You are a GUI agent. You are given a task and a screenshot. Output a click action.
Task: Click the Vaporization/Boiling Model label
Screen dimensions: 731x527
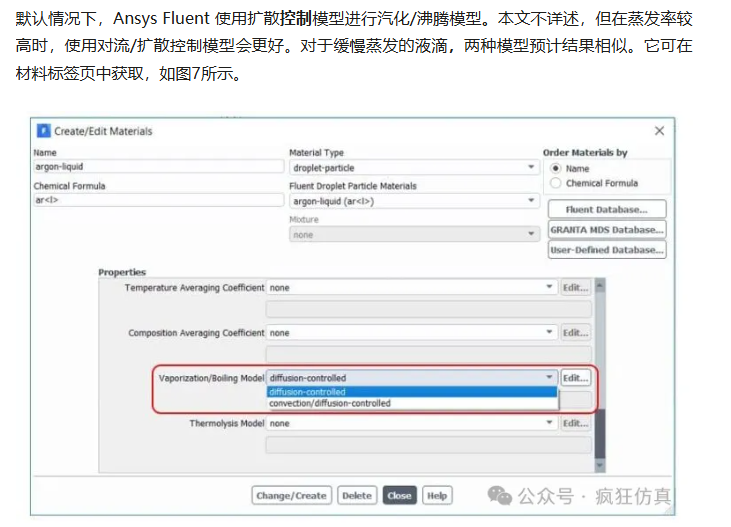[211, 378]
